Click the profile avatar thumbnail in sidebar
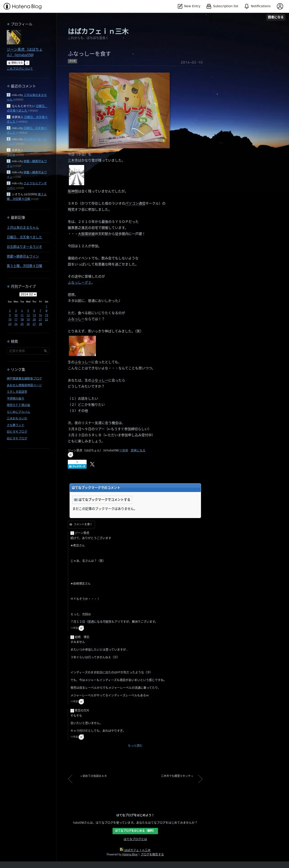 click(x=14, y=37)
